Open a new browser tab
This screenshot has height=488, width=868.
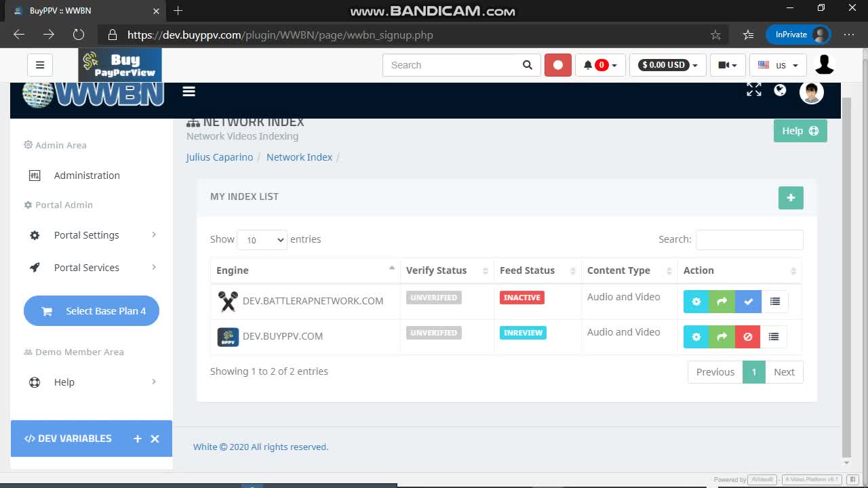[178, 10]
